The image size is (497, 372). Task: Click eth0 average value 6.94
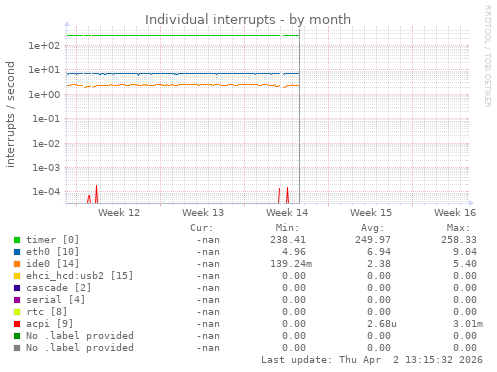[x=379, y=252]
